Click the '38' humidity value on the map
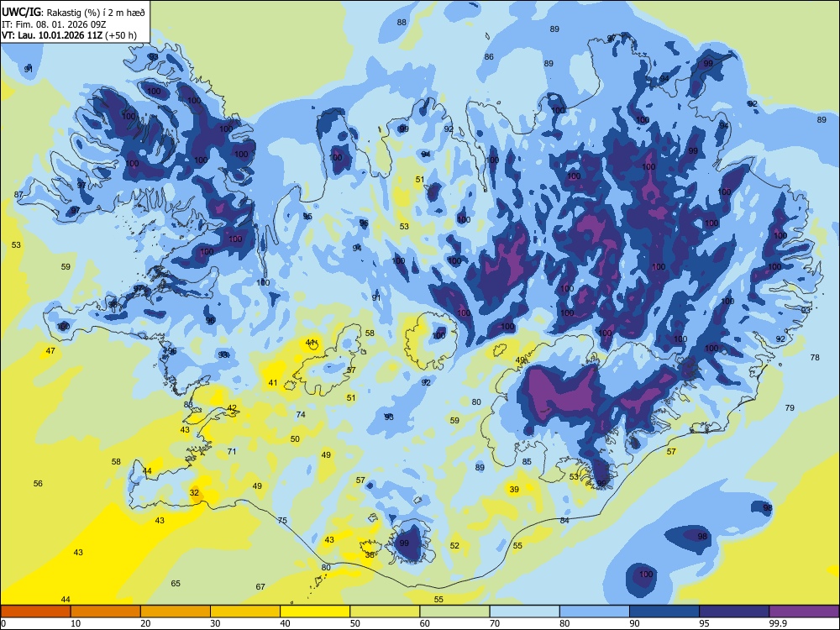The height and width of the screenshot is (630, 840). click(x=370, y=555)
